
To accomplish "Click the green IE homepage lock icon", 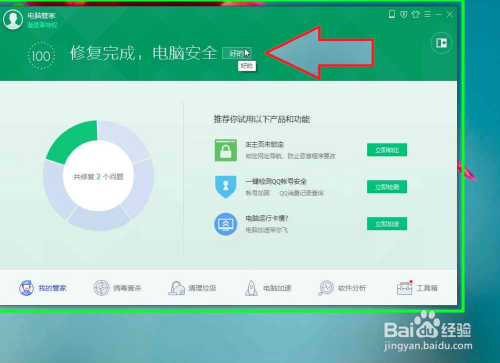I will (x=226, y=150).
